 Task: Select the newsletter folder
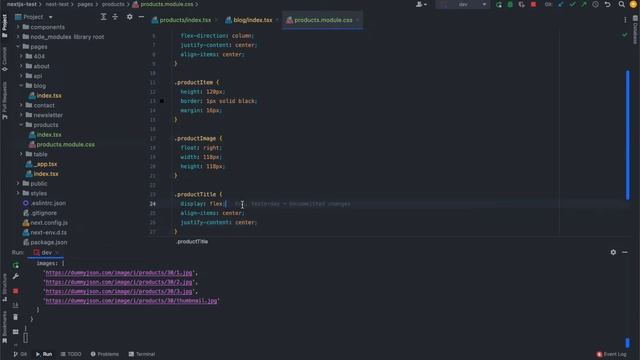point(48,115)
